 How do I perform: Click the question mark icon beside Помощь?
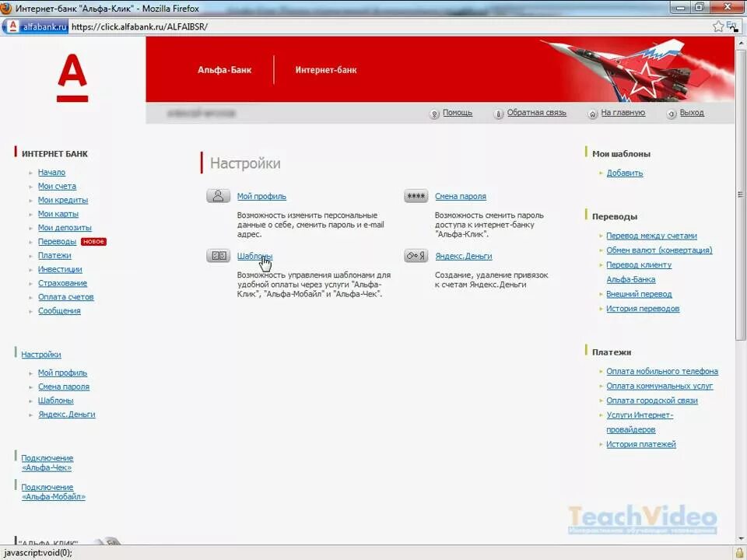[x=434, y=114]
